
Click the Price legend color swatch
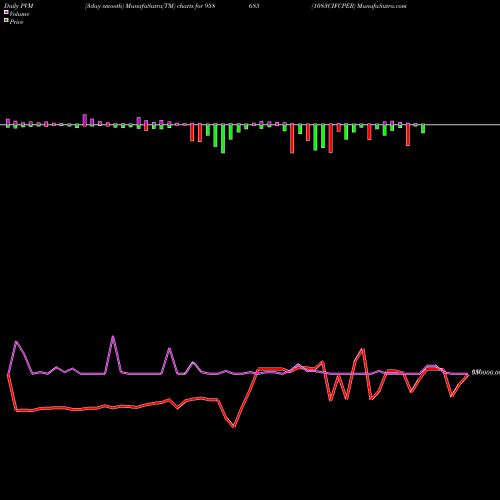click(6, 21)
